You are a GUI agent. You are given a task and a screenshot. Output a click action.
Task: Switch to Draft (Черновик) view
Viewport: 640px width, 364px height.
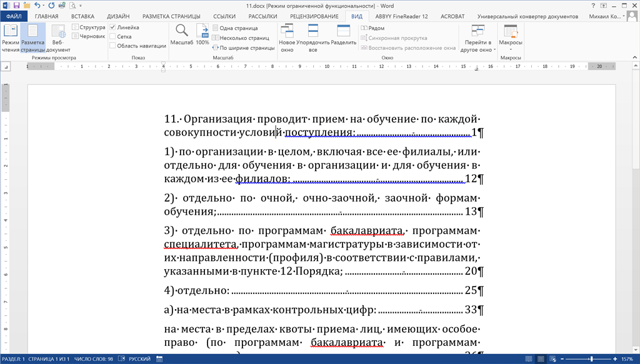[x=89, y=36]
